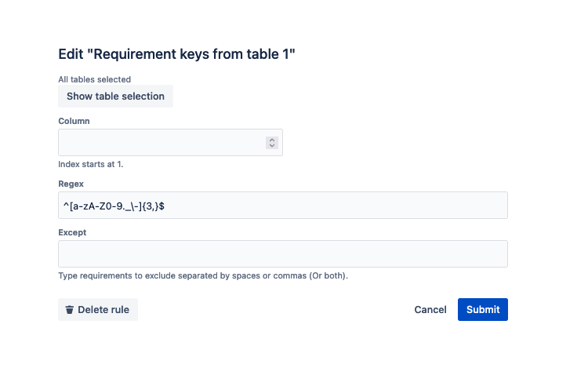
Task: Decrement the Column value with the down arrow
Action: (272, 146)
